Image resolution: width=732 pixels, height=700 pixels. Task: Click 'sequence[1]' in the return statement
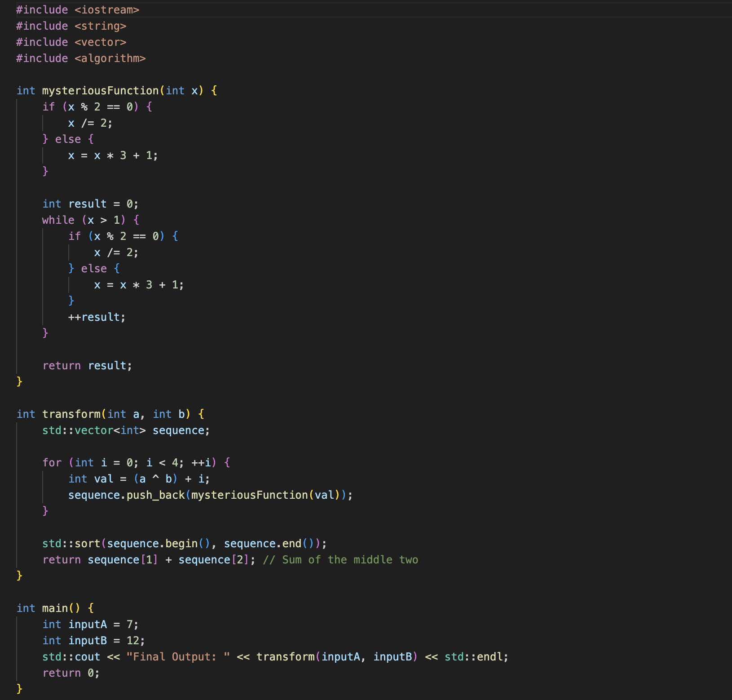coord(123,560)
